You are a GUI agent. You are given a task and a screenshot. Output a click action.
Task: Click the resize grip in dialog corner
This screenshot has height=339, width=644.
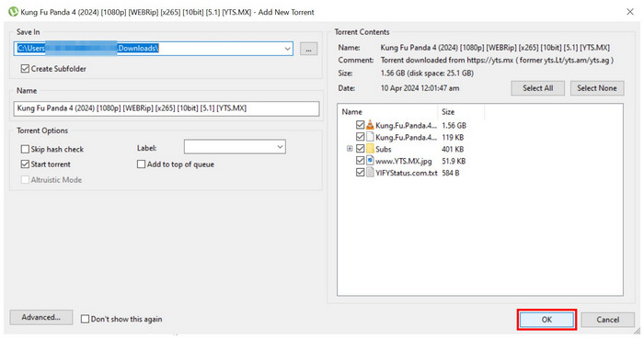pos(637,331)
